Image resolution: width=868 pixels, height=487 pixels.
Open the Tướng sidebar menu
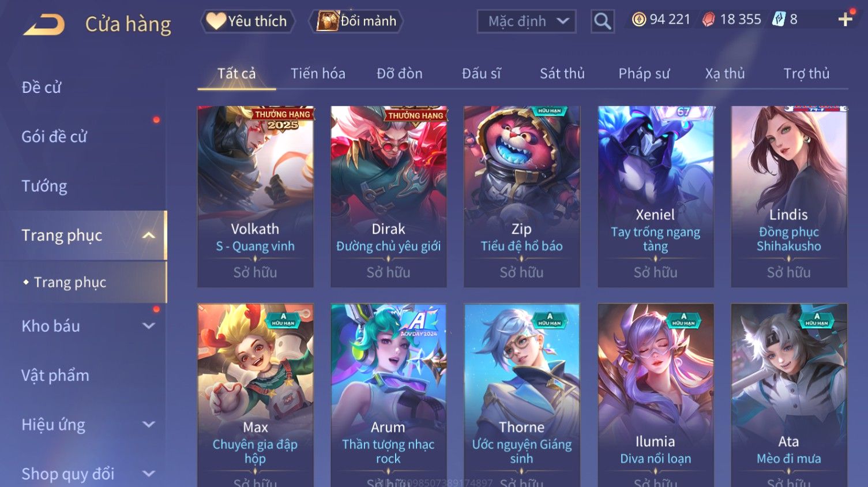pyautogui.click(x=44, y=186)
